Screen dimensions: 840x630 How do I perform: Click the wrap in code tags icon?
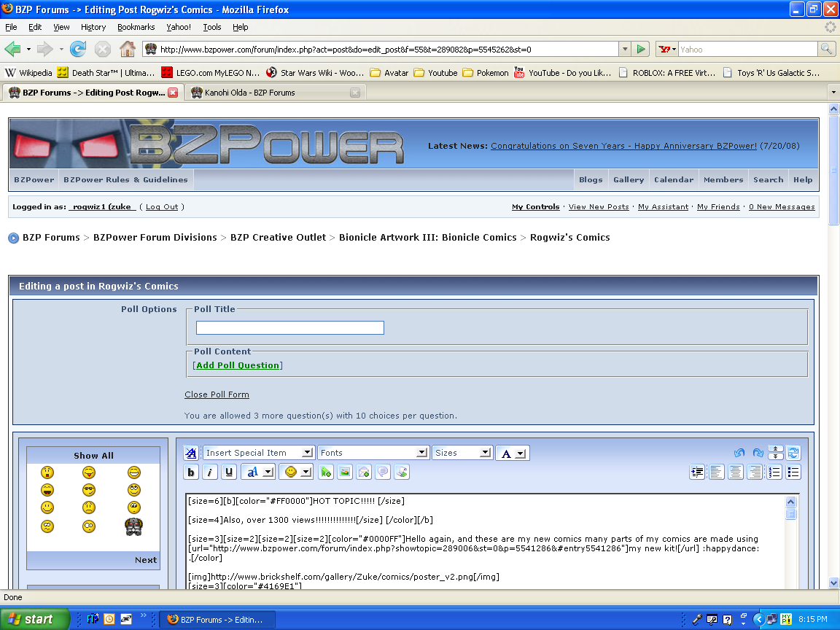click(x=402, y=472)
